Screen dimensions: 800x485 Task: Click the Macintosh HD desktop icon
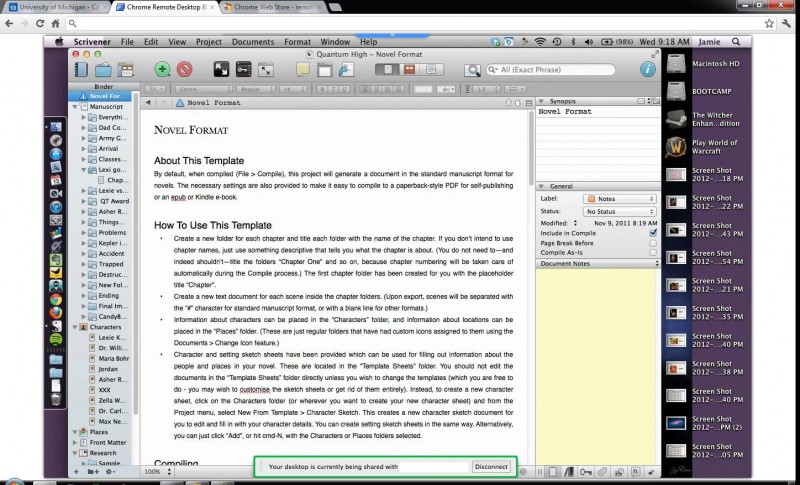[x=676, y=64]
